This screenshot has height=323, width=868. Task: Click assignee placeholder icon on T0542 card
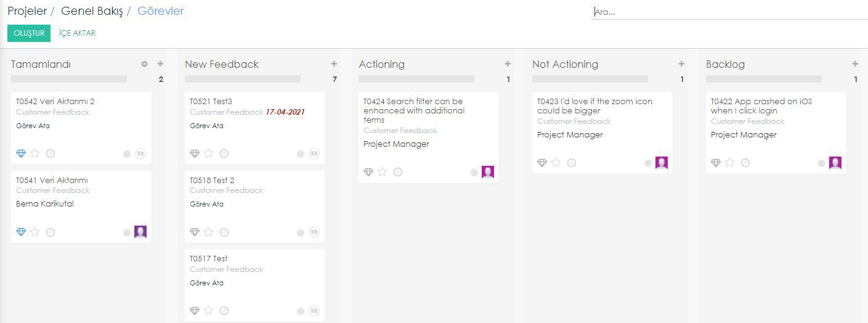click(140, 153)
